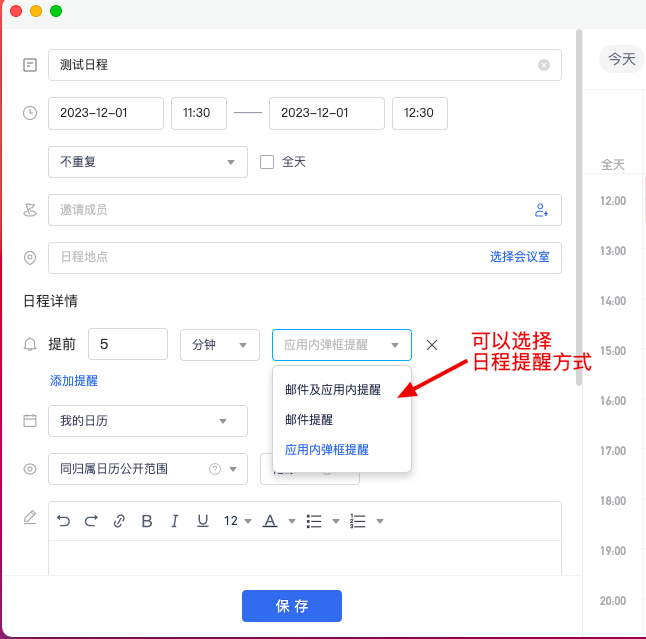
Task: Click the reminder value field showing 5
Action: (128, 344)
